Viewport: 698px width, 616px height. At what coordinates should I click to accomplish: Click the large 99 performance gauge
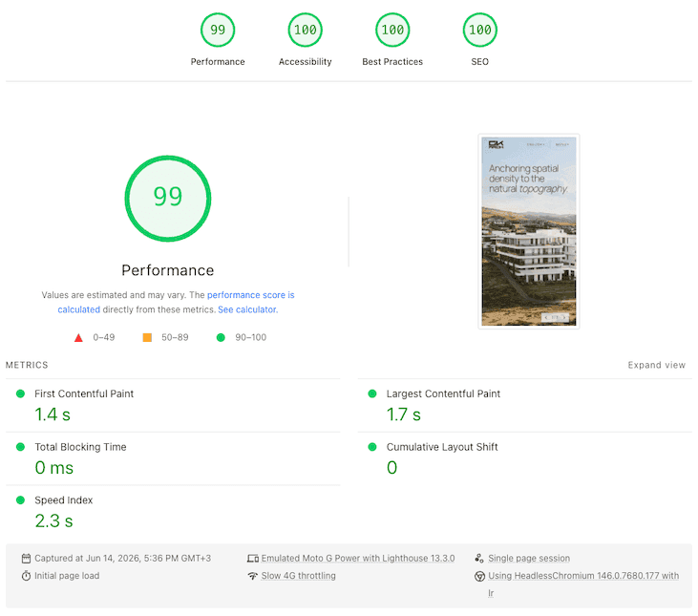pyautogui.click(x=168, y=198)
